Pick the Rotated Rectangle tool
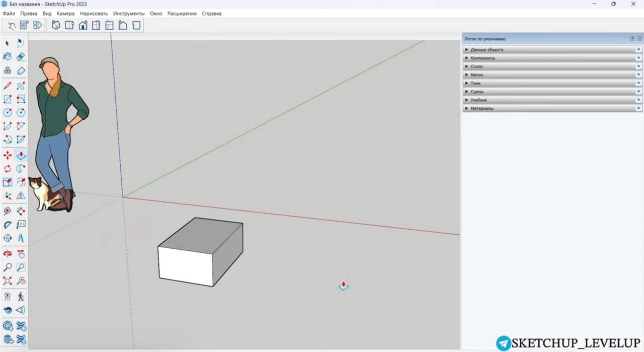The width and height of the screenshot is (644, 352). click(21, 100)
